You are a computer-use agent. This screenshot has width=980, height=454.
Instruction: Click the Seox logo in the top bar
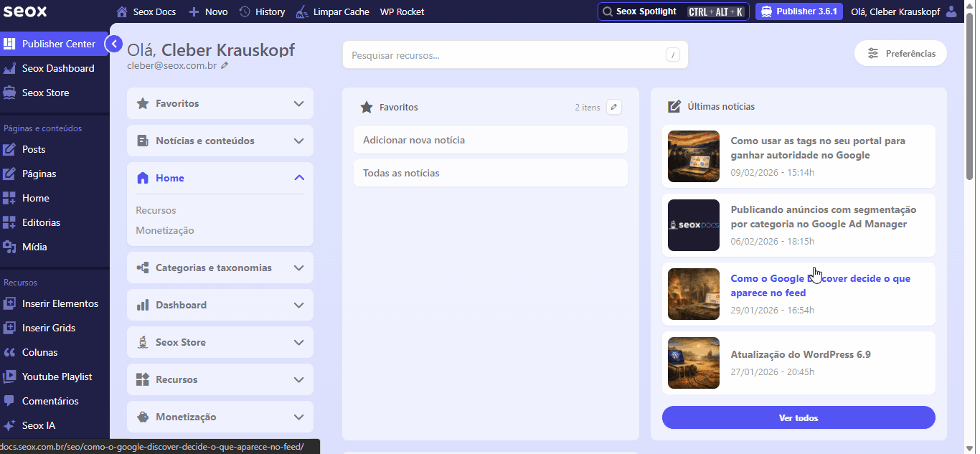[x=25, y=11]
